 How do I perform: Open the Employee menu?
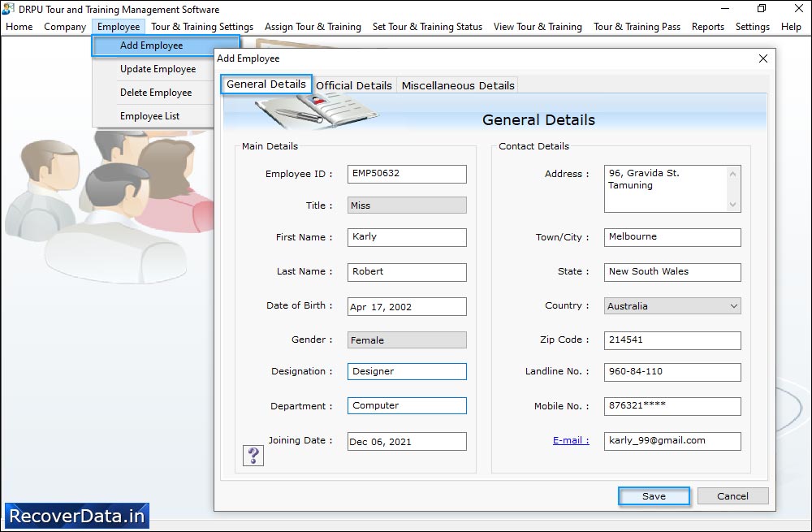point(119,27)
